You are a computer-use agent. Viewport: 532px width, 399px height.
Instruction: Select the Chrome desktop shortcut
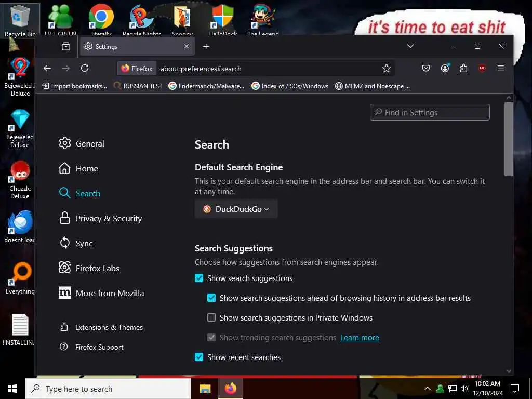(101, 20)
